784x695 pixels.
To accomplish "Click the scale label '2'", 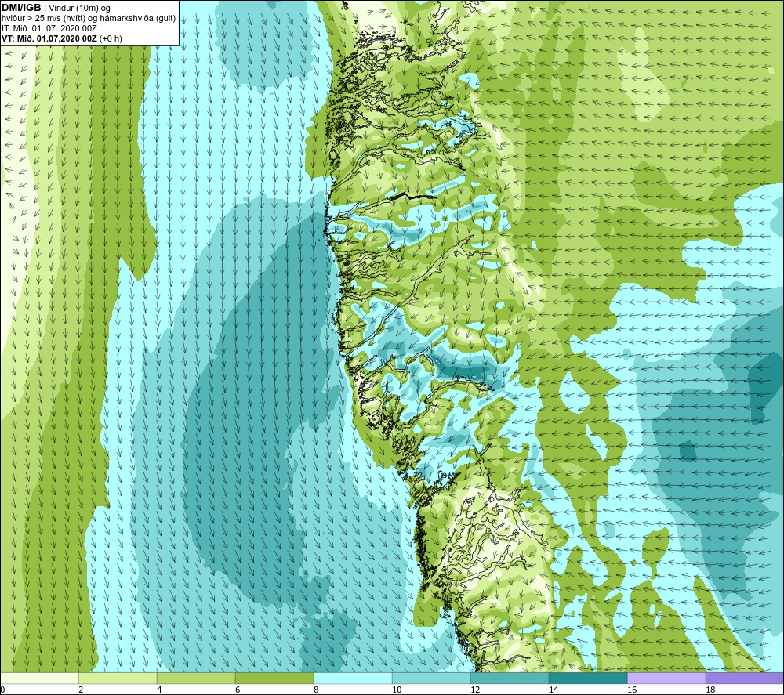I will (81, 690).
